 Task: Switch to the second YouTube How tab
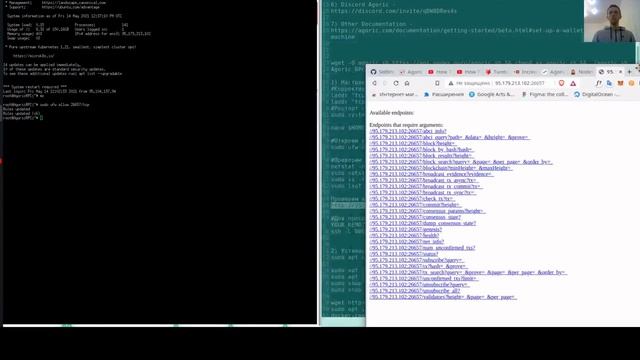[467, 72]
